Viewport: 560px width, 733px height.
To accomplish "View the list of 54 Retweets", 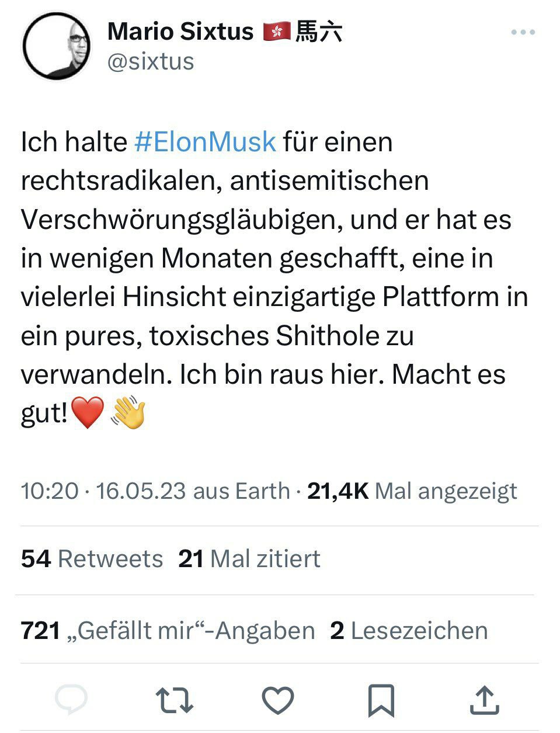I will [92, 559].
